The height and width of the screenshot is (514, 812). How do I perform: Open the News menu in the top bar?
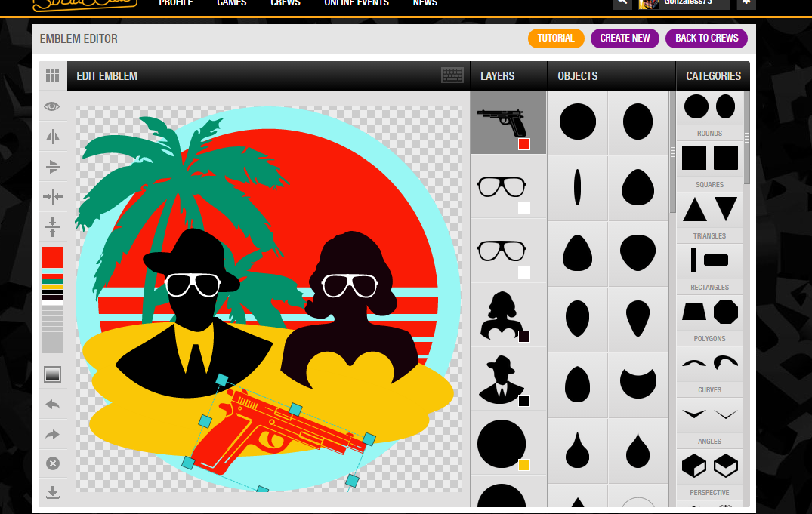[425, 3]
